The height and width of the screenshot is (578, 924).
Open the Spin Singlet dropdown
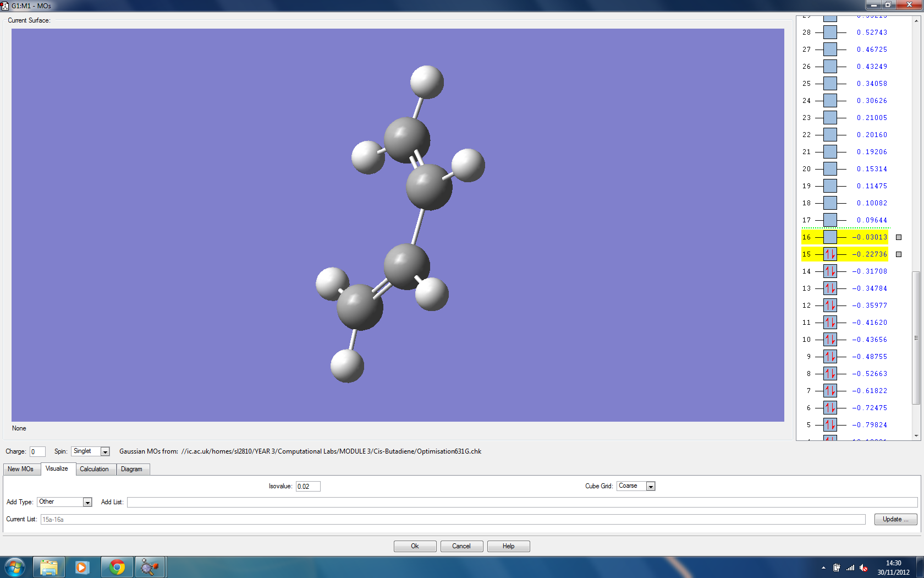105,452
